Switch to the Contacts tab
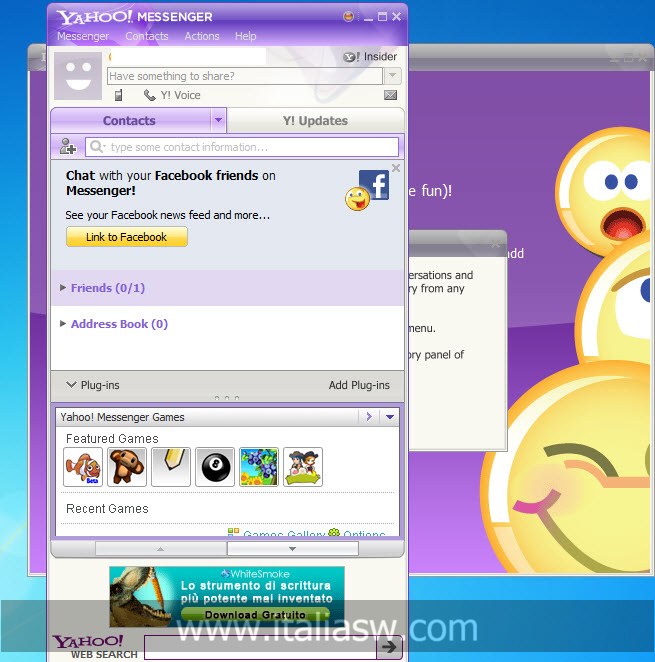Viewport: 655px width, 662px height. click(x=130, y=121)
